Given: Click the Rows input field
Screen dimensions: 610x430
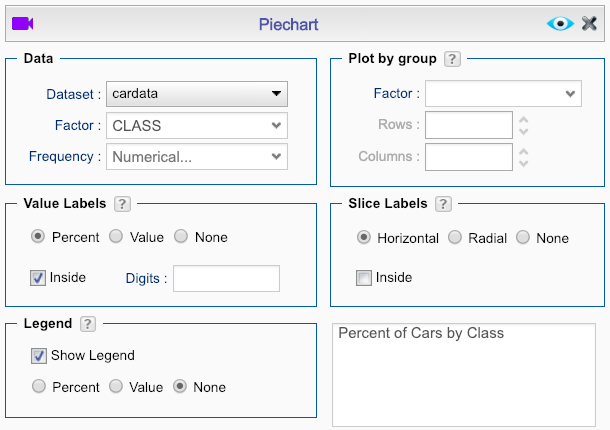Looking at the screenshot, I should pos(469,125).
